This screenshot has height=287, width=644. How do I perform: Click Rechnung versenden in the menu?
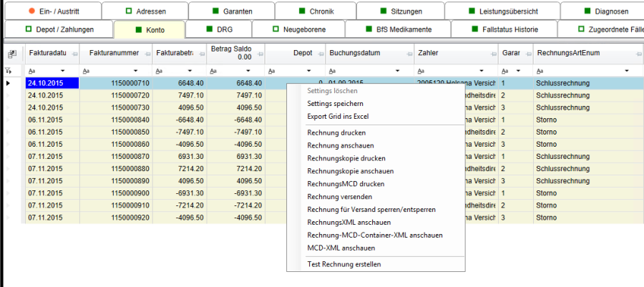(339, 197)
